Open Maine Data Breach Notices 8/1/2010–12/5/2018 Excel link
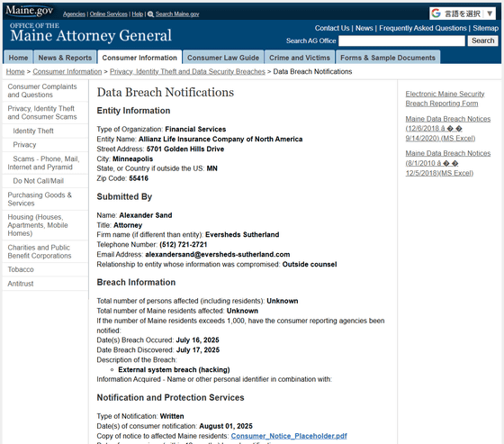Viewport: 504px width, 444px height. [448, 163]
